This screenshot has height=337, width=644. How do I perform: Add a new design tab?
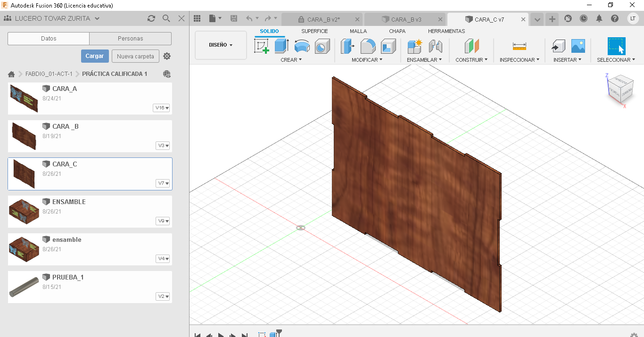552,19
